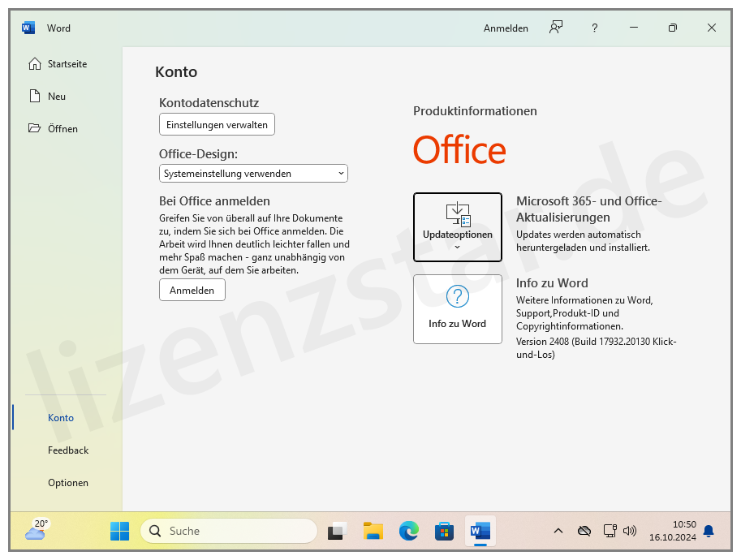741x560 pixels.
Task: Click the feedback person icon in title bar
Action: [x=556, y=28]
